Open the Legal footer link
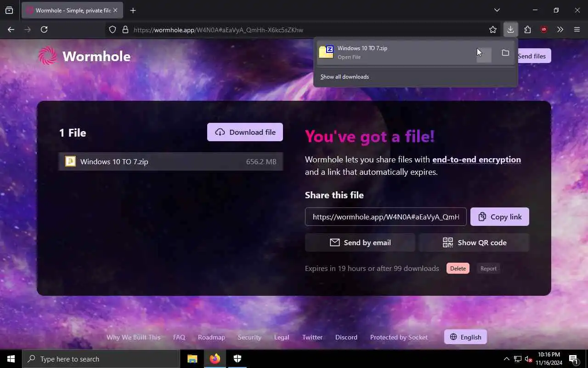Viewport: 588px width, 368px height. click(x=282, y=337)
